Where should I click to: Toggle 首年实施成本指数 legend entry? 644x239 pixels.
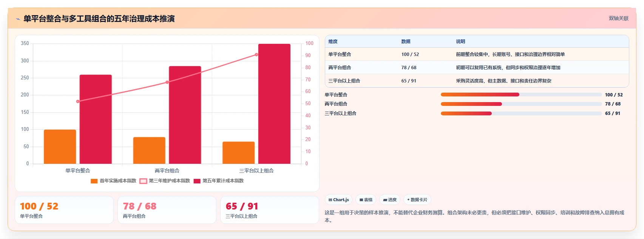point(113,181)
